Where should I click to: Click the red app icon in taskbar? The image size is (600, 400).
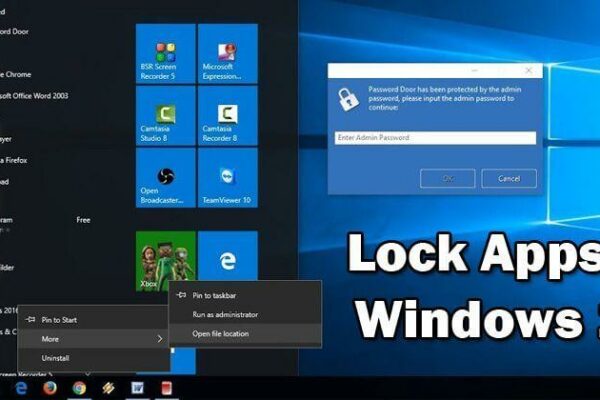click(x=166, y=388)
